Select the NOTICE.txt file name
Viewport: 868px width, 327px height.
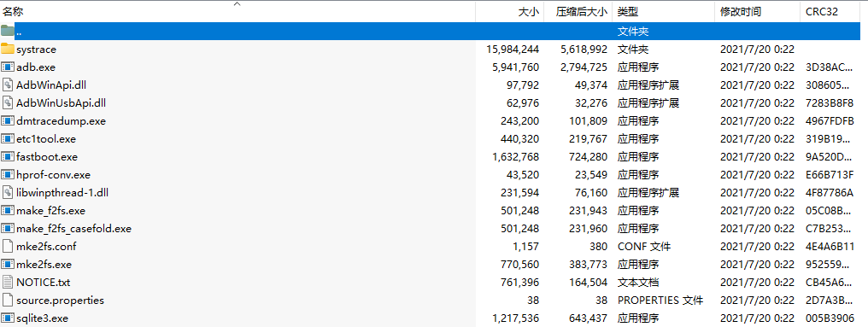tap(44, 282)
